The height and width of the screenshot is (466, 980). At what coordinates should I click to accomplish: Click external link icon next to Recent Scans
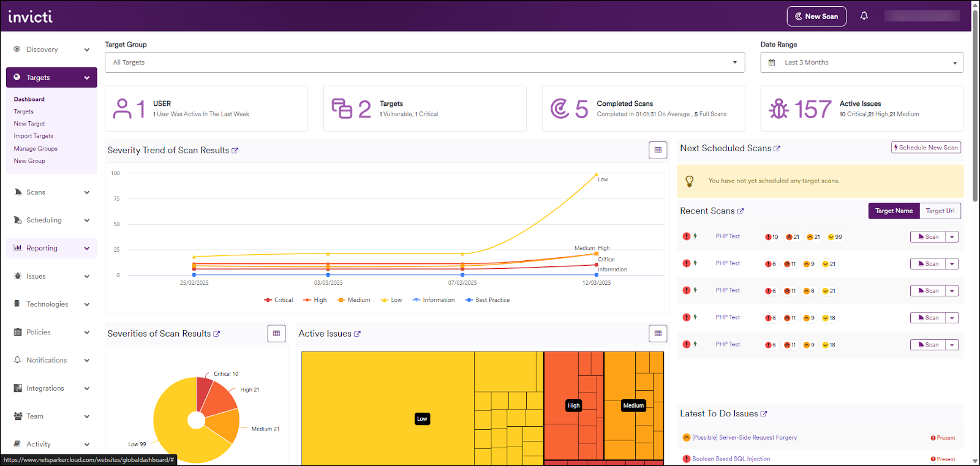click(x=741, y=211)
